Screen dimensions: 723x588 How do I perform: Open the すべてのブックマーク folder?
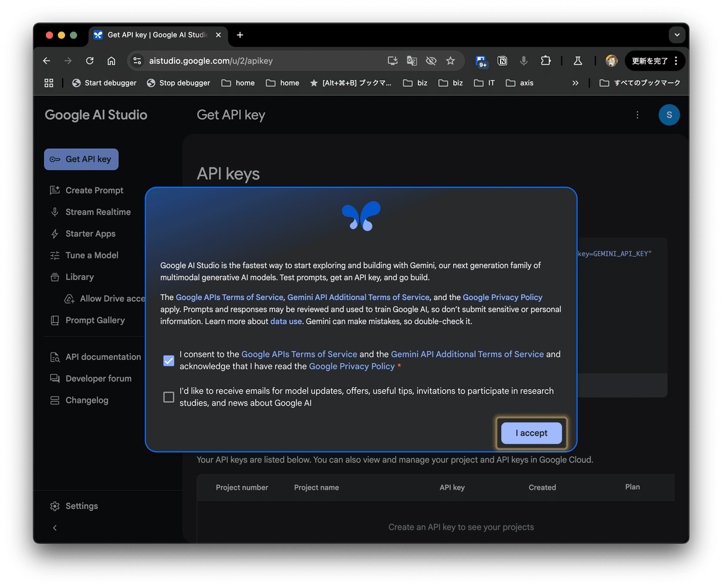click(x=640, y=83)
